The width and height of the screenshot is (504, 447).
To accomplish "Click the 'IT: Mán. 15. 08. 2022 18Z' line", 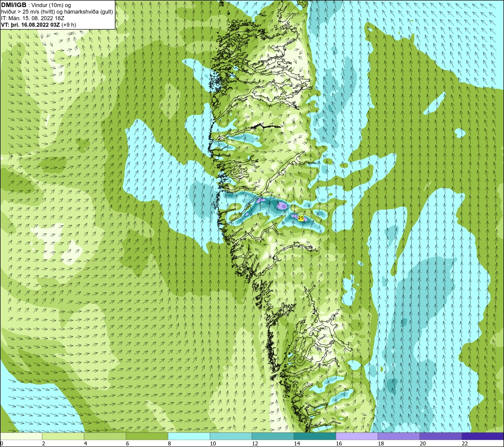I will click(32, 18).
